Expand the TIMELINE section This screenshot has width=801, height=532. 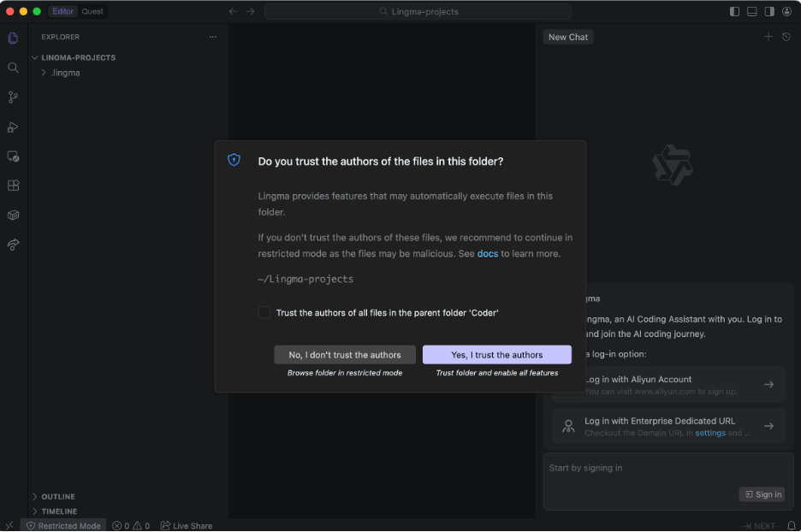click(55, 511)
